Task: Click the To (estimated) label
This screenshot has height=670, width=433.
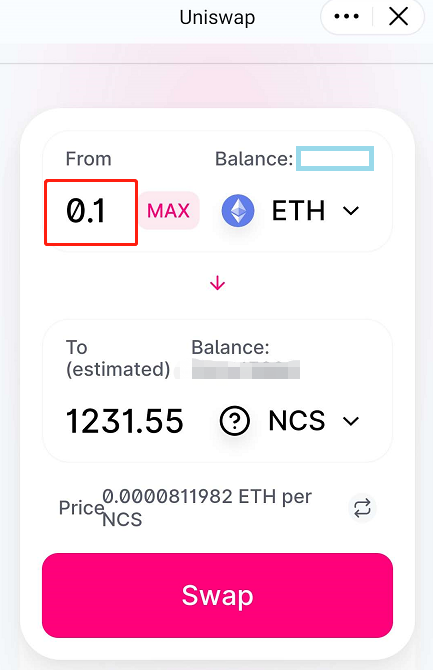Action: [118, 359]
